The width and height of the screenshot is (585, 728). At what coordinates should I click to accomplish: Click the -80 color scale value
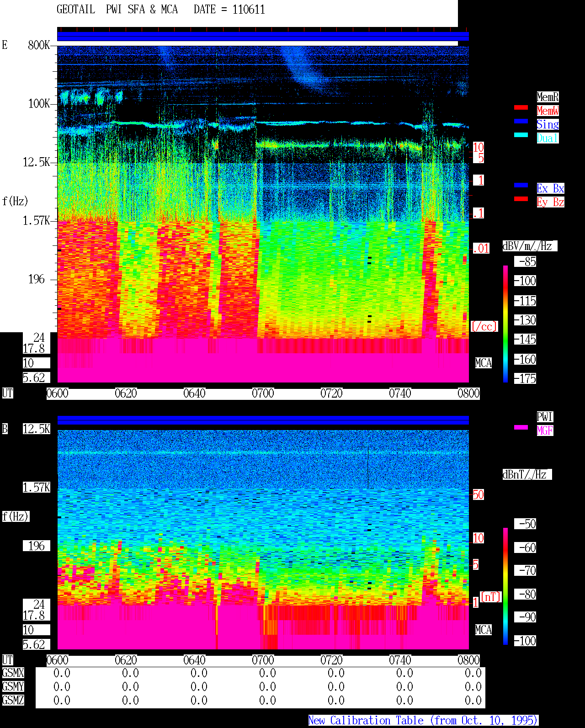[526, 594]
